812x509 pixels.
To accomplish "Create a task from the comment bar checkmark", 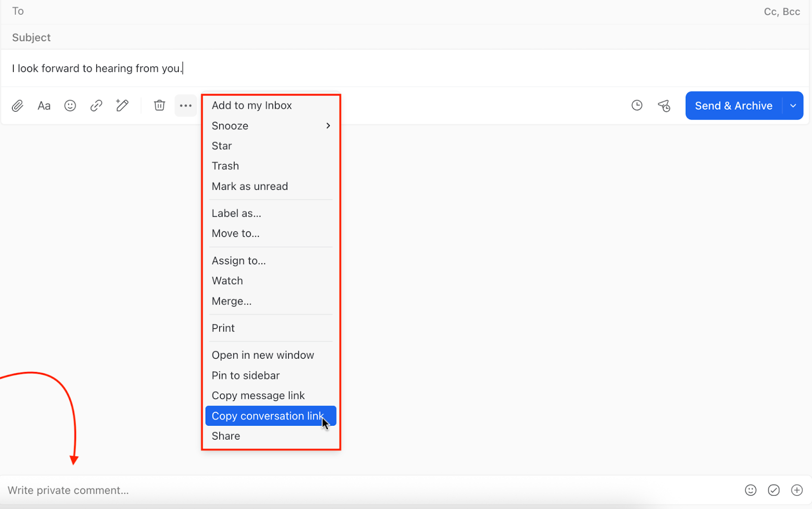I will point(773,490).
